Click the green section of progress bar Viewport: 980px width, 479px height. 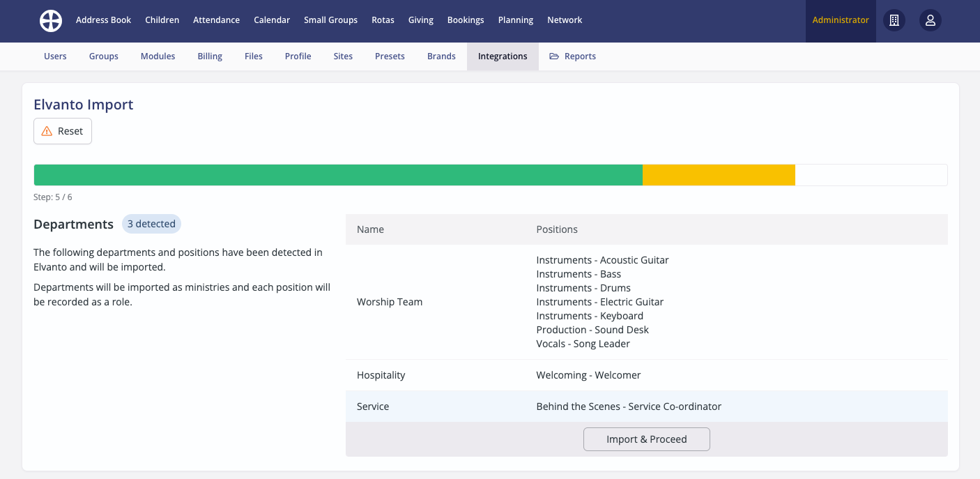[338, 175]
